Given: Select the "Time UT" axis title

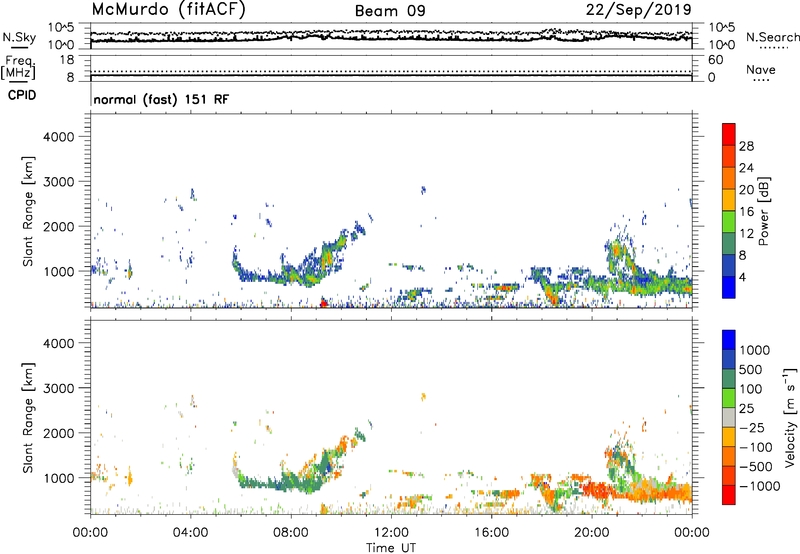Looking at the screenshot, I should point(390,547).
